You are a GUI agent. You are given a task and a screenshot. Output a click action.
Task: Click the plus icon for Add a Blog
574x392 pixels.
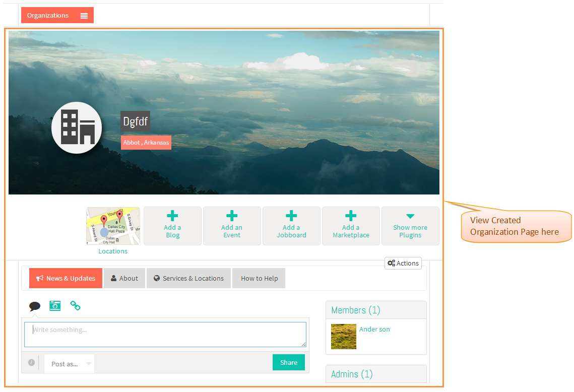[x=172, y=216]
